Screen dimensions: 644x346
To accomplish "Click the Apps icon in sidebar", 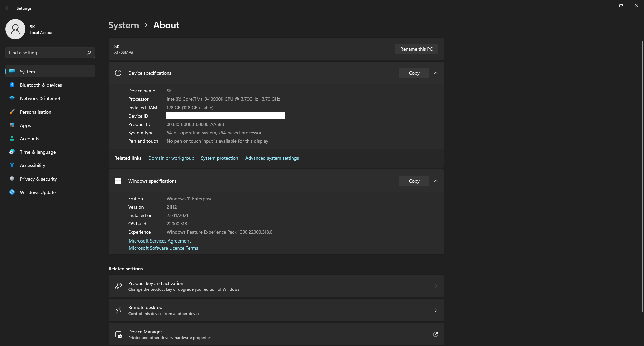I will [x=12, y=125].
